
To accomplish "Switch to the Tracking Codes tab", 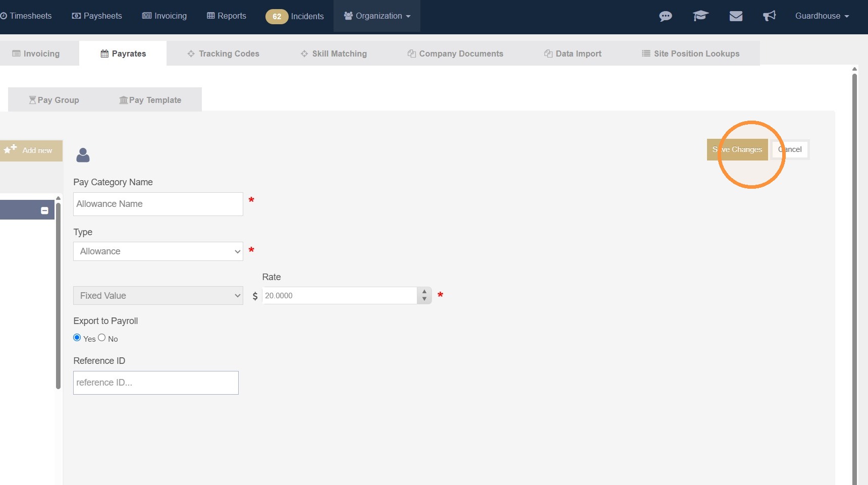I will coord(223,53).
